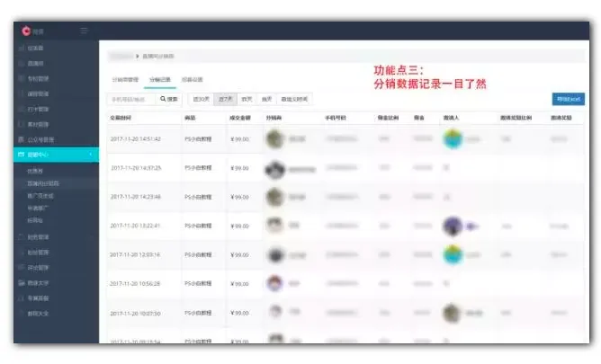Choose the 自定义时间 custom time filter
The image size is (601, 364).
tap(294, 99)
